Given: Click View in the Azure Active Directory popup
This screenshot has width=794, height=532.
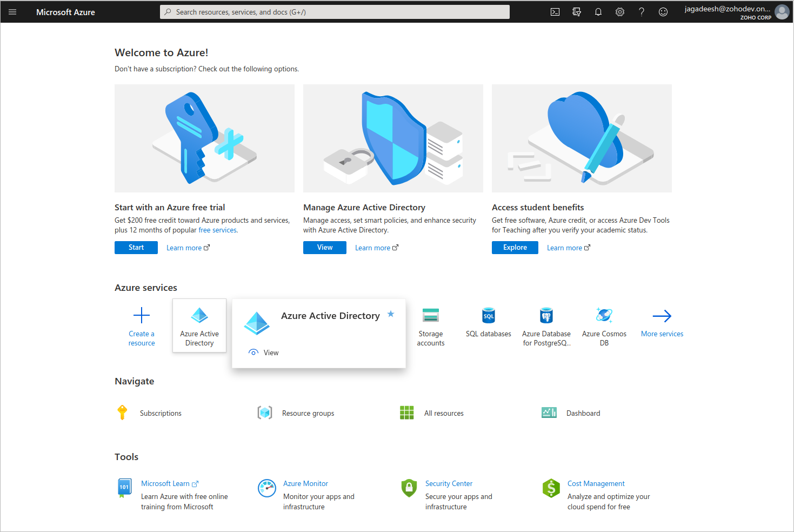Looking at the screenshot, I should click(x=271, y=353).
